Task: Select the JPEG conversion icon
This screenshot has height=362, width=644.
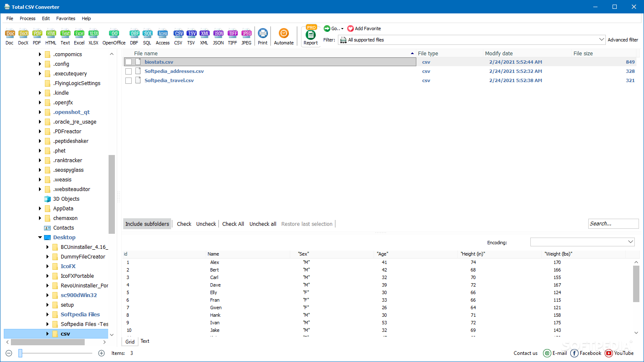Action: (x=247, y=37)
